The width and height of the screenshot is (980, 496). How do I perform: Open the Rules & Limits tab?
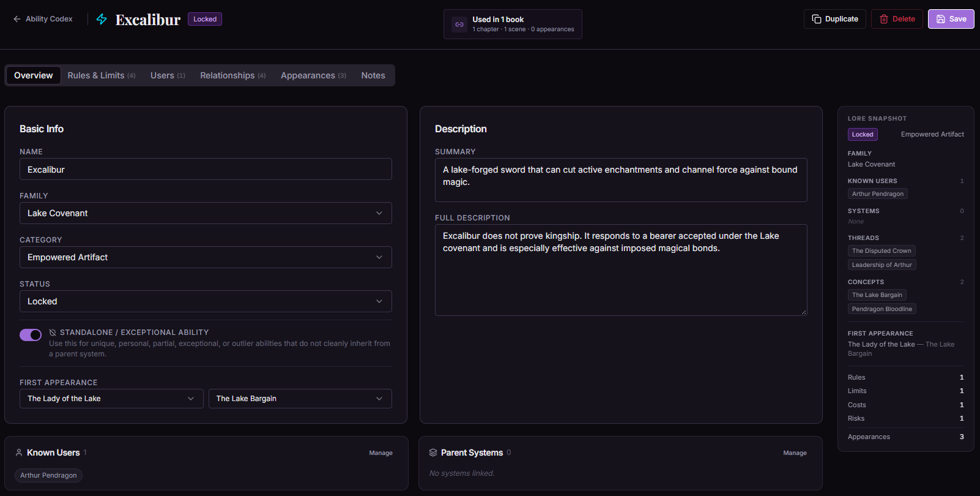102,75
